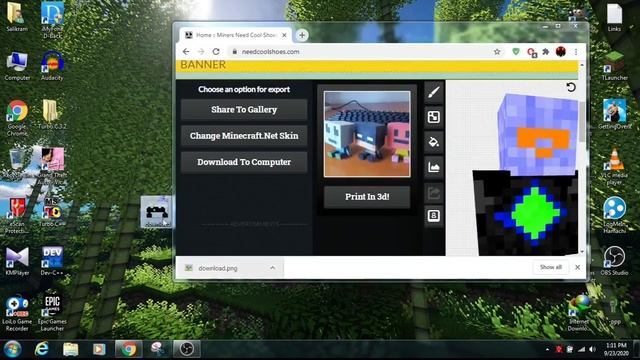The image size is (640, 360).
Task: Click the save disk icon in sidebar
Action: pyautogui.click(x=433, y=216)
